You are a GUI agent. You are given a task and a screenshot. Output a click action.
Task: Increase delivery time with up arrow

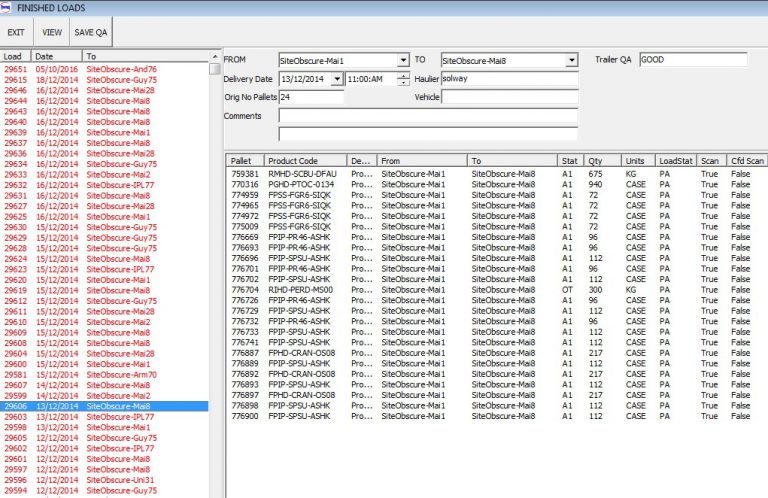(x=403, y=75)
